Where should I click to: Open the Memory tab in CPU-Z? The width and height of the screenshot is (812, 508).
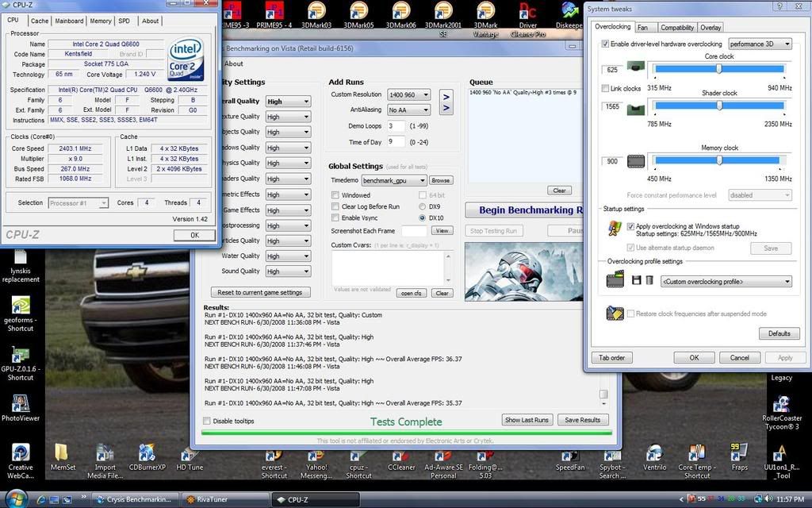click(101, 21)
